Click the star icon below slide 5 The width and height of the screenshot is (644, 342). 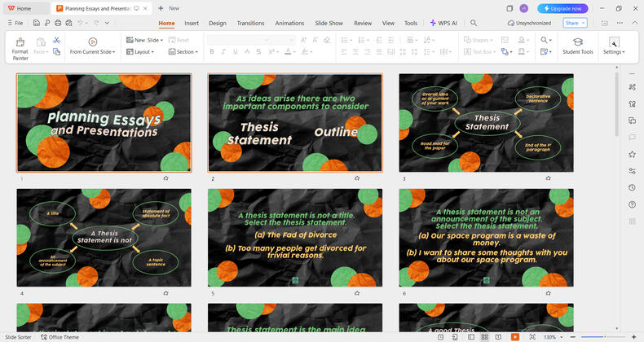tap(357, 293)
